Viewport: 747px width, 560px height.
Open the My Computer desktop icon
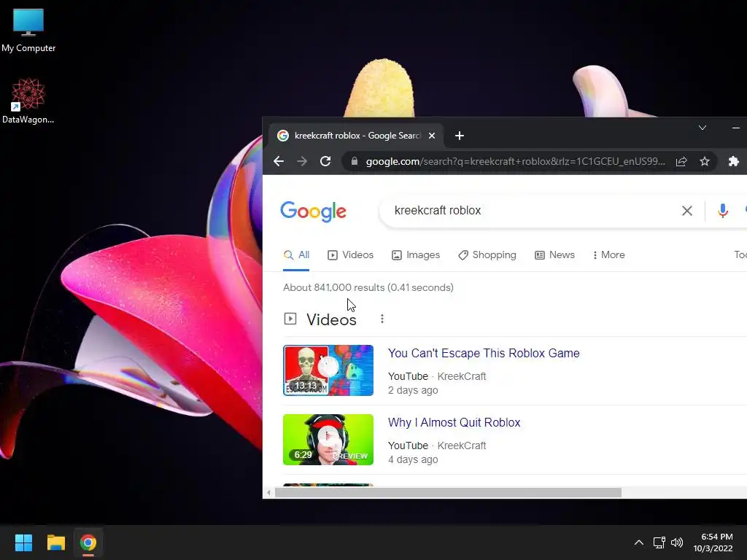pos(28,30)
